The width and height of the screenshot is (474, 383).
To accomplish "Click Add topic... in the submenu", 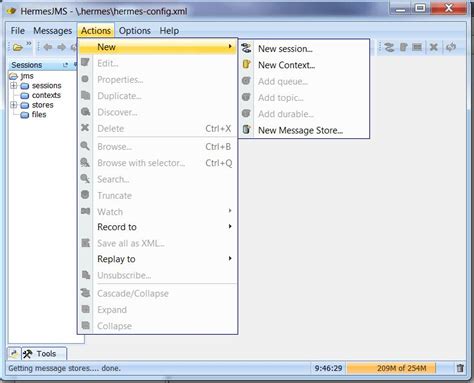I will coord(305,98).
